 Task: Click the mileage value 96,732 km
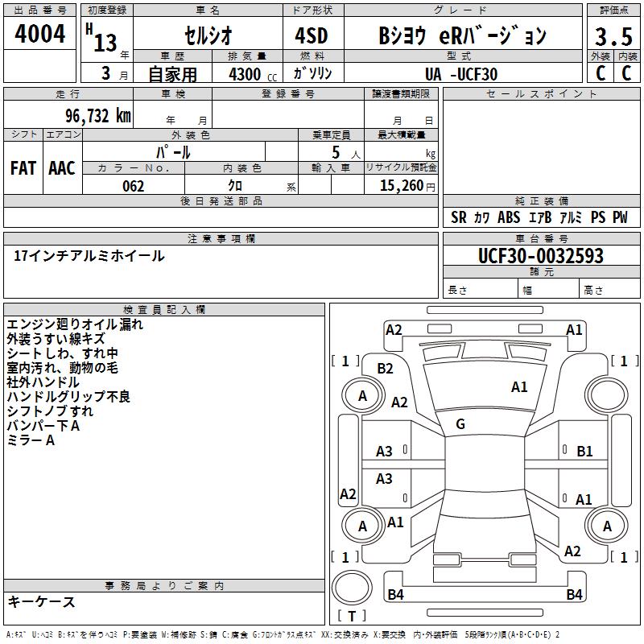tap(98, 115)
